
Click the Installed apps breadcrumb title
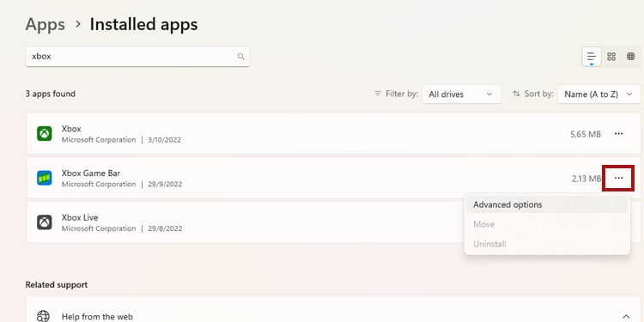tap(143, 24)
